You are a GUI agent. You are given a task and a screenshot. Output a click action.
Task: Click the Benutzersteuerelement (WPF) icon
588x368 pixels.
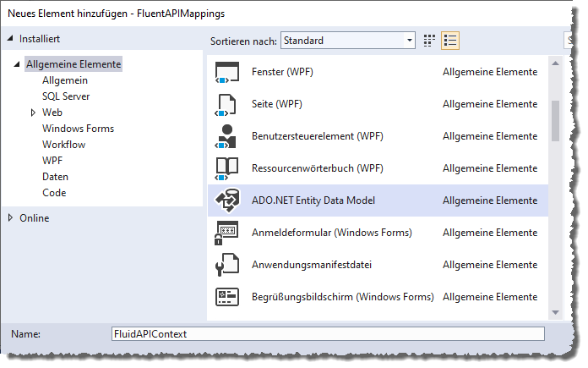(226, 136)
